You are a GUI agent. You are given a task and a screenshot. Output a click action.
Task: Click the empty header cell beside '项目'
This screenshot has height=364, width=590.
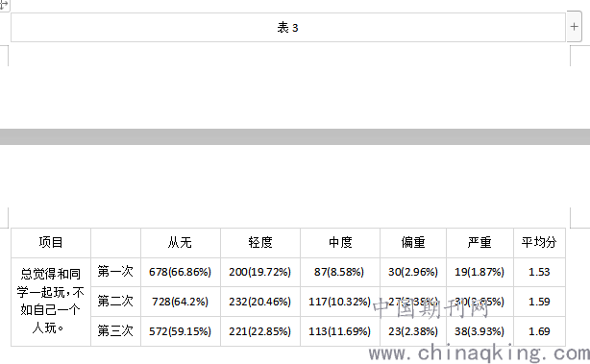(x=115, y=243)
